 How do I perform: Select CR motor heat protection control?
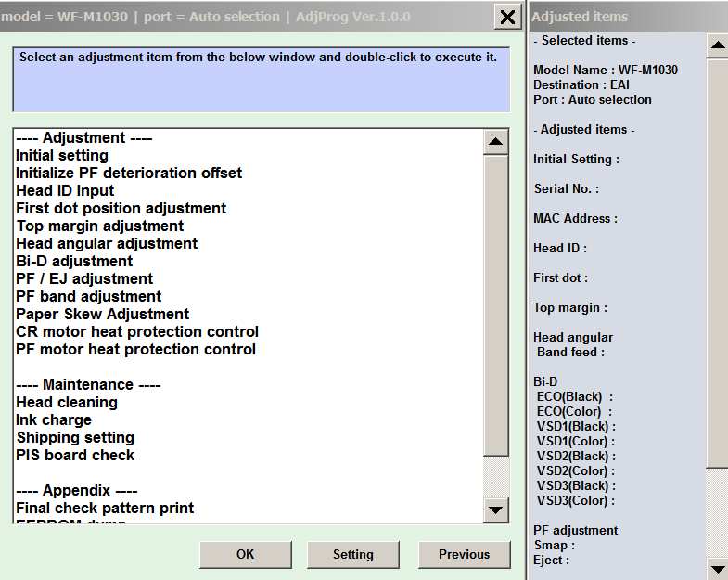pos(137,332)
